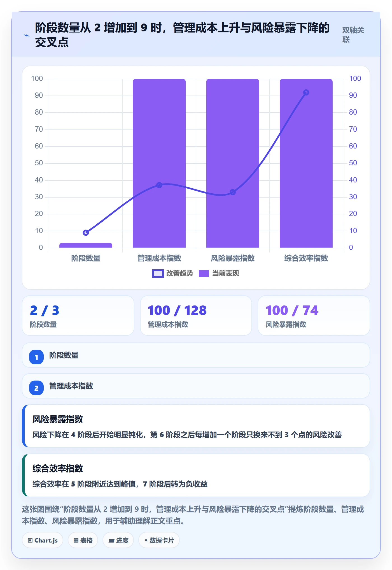Click the 当前表现 legend label
The width and height of the screenshot is (392, 570).
pos(225,274)
